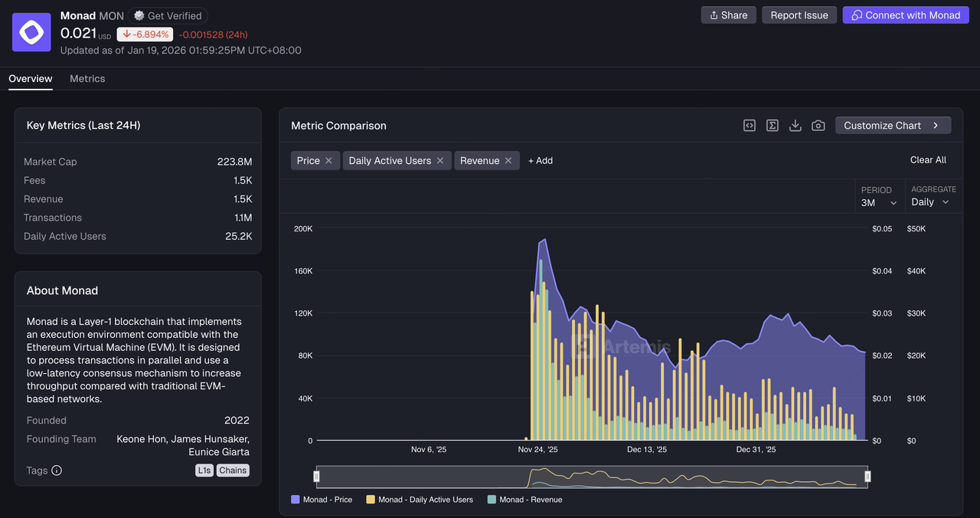Click the left range slider handle

[317, 477]
